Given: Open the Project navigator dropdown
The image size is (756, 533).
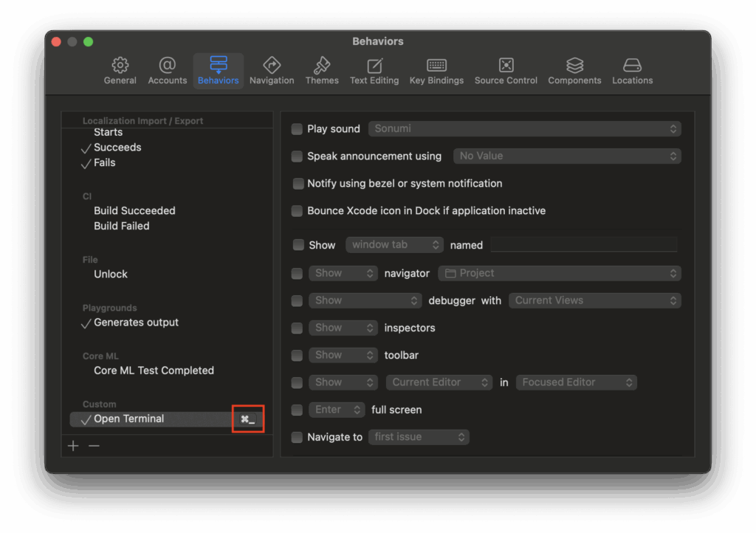Looking at the screenshot, I should click(560, 273).
